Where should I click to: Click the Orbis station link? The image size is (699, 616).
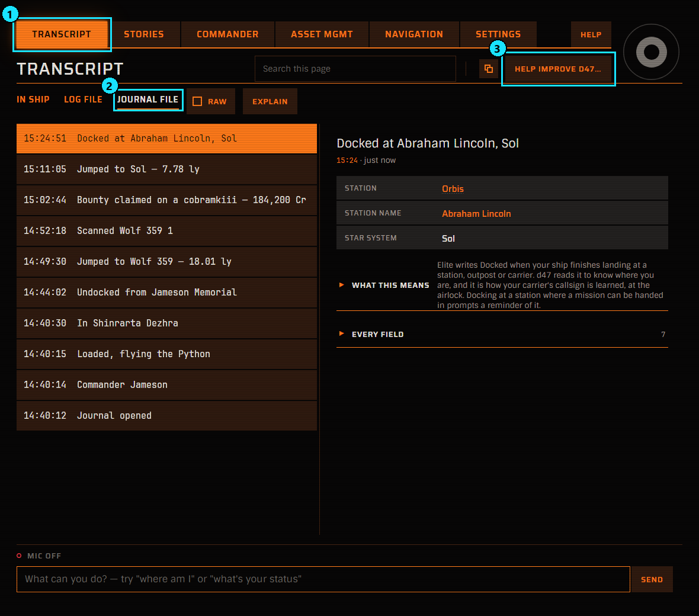453,188
